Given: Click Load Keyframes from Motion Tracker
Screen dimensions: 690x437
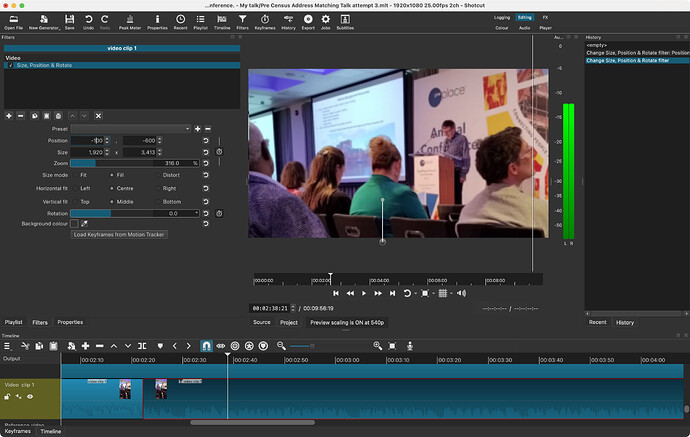Looking at the screenshot, I should pos(119,235).
